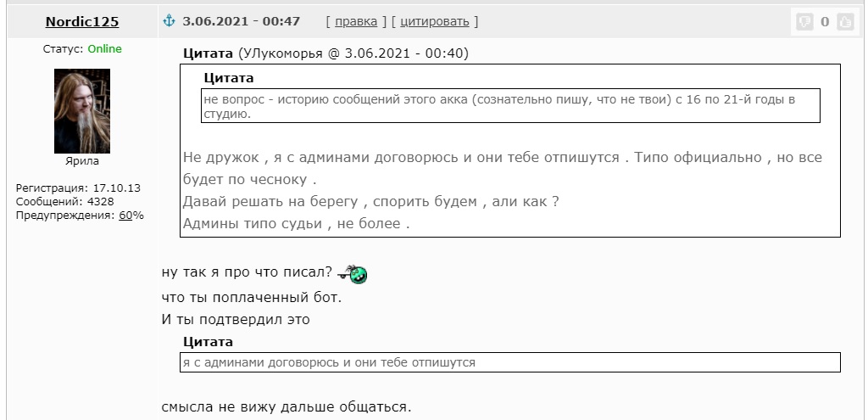Click the quote header citing УЛукоморья
This screenshot has width=868, height=420.
point(326,53)
